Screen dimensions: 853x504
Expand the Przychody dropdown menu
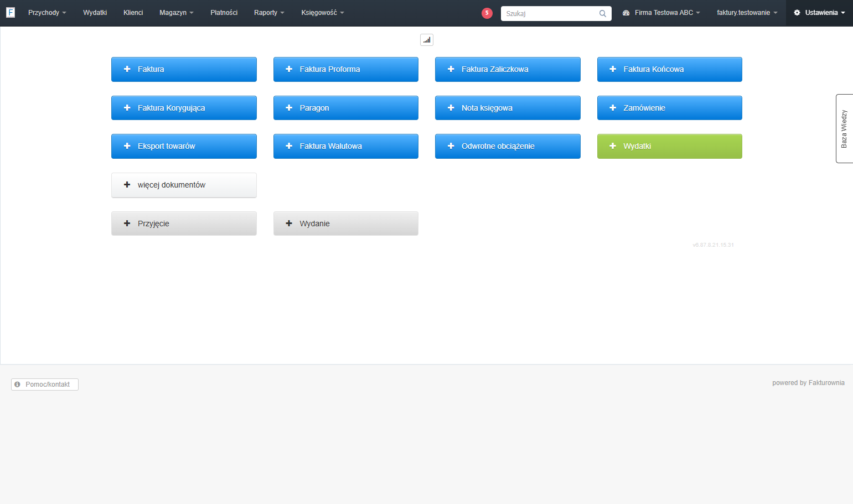[x=47, y=13]
